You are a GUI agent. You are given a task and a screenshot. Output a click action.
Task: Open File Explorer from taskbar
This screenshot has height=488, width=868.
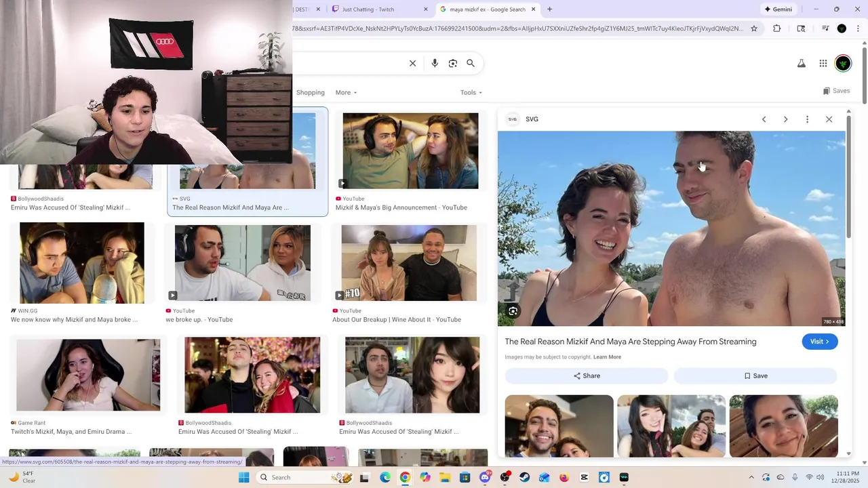pyautogui.click(x=445, y=477)
